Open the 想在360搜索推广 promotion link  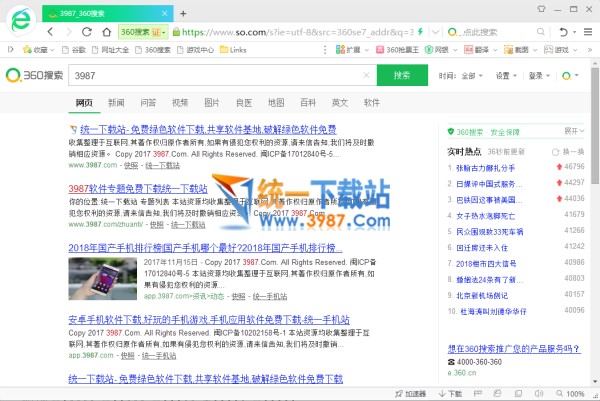click(514, 349)
